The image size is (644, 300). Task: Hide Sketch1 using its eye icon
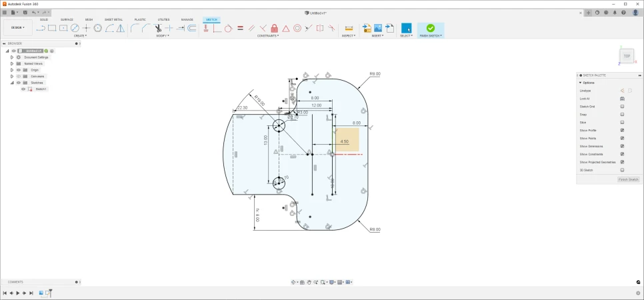[x=23, y=89]
